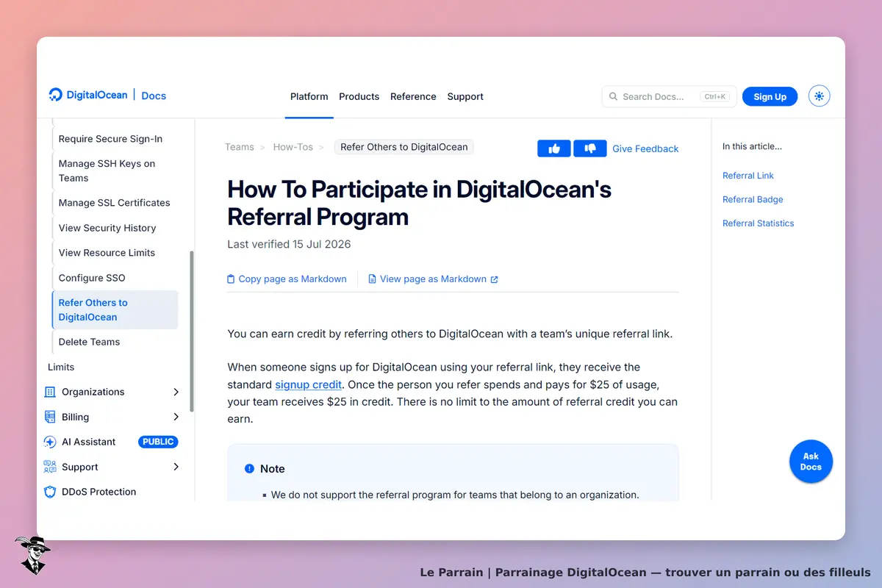Viewport: 882px width, 588px height.
Task: Open AI Assistant in sidebar
Action: 89,442
